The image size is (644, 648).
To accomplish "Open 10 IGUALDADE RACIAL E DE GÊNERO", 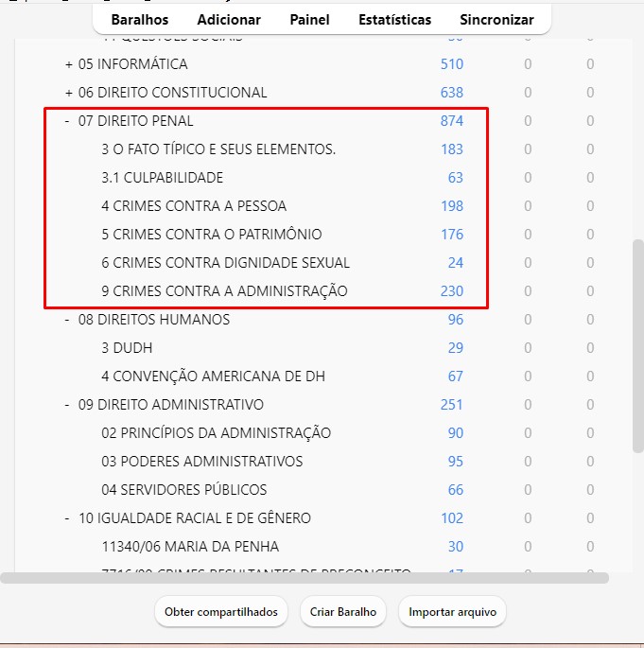I will [x=194, y=518].
